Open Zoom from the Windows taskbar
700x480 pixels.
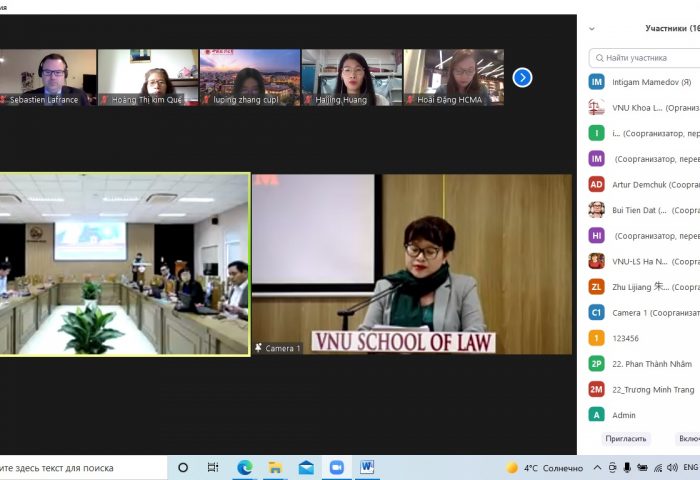(336, 467)
